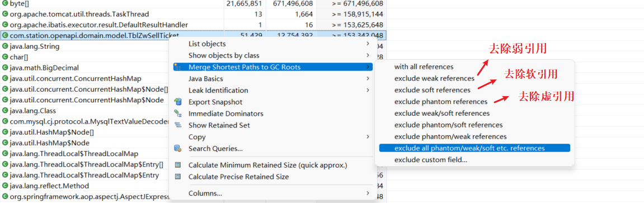Click objects count 1 in DefaultResultHandler row
Viewport: 644px width, 203px height.
pos(260,25)
